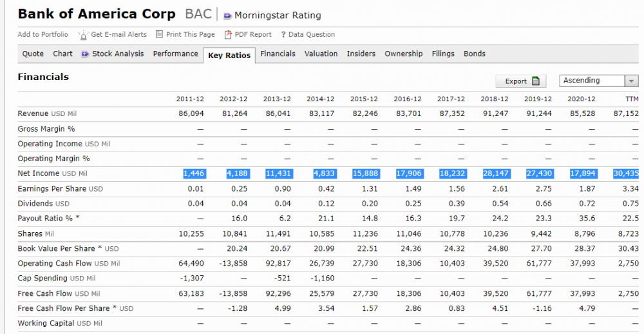Click the Operating Income row label
The image size is (644, 334).
(x=64, y=144)
